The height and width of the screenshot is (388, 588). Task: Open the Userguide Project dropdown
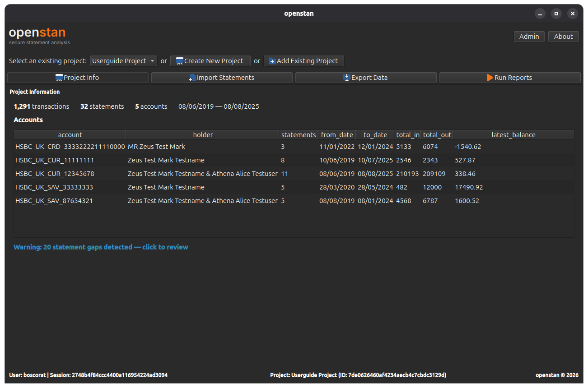click(123, 61)
